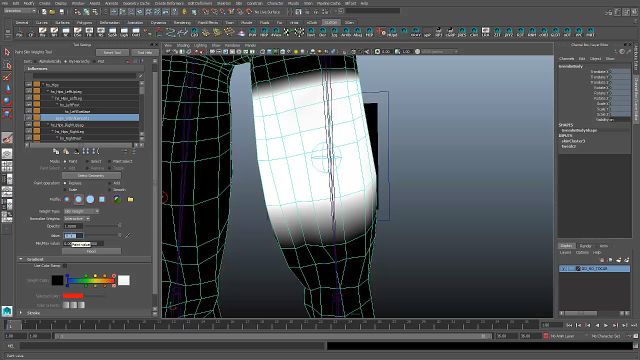Activate the Move tool cone icon
Viewport: 640px width, 360px height.
tap(7, 89)
